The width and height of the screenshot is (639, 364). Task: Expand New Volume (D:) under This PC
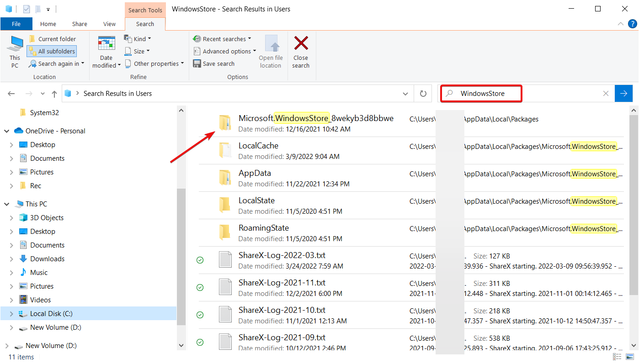point(11,327)
